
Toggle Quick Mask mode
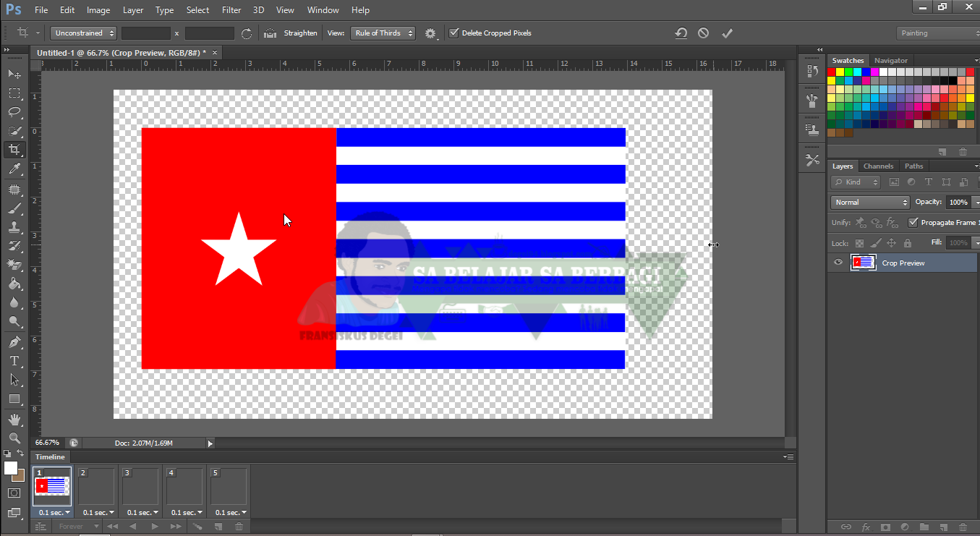(14, 493)
